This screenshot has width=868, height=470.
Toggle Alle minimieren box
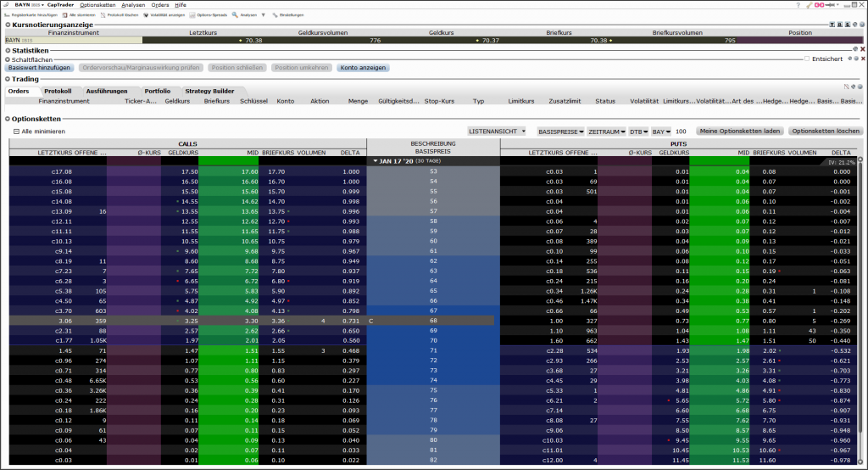pos(16,131)
